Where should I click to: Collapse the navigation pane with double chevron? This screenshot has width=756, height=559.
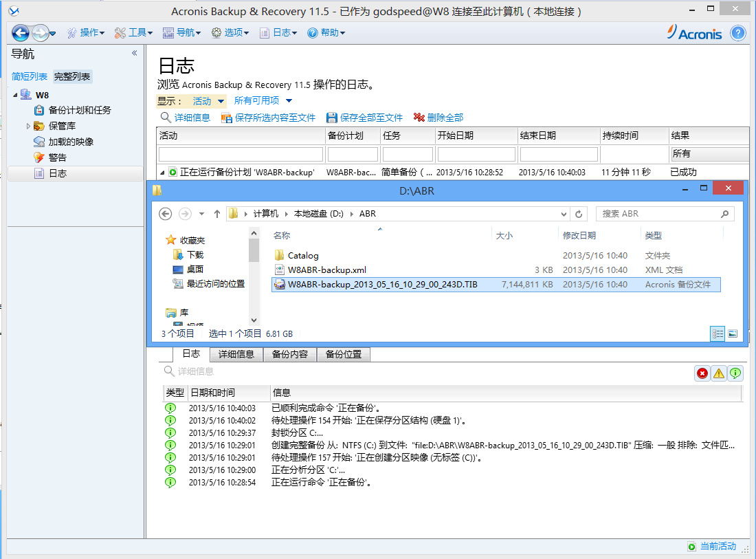[135, 53]
